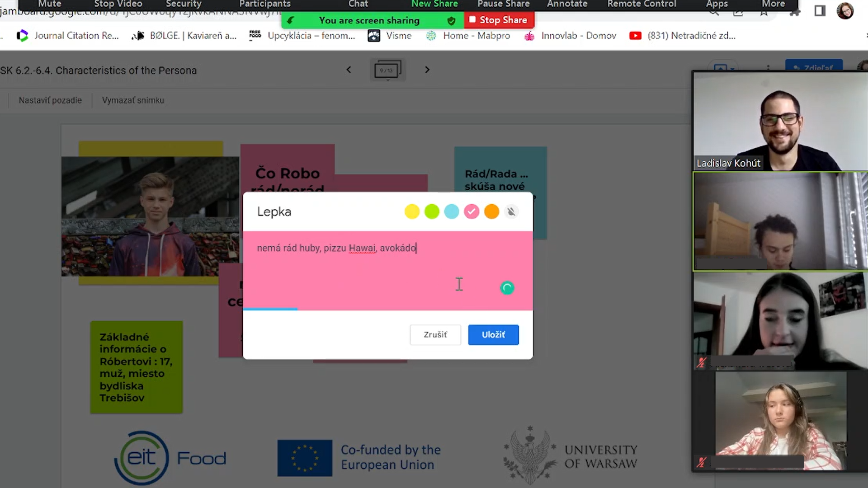The height and width of the screenshot is (488, 868).
Task: Click the Grammarly icon in note
Action: (x=507, y=288)
